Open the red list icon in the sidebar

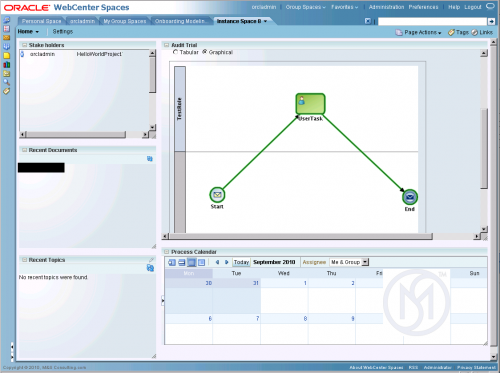tap(6, 29)
